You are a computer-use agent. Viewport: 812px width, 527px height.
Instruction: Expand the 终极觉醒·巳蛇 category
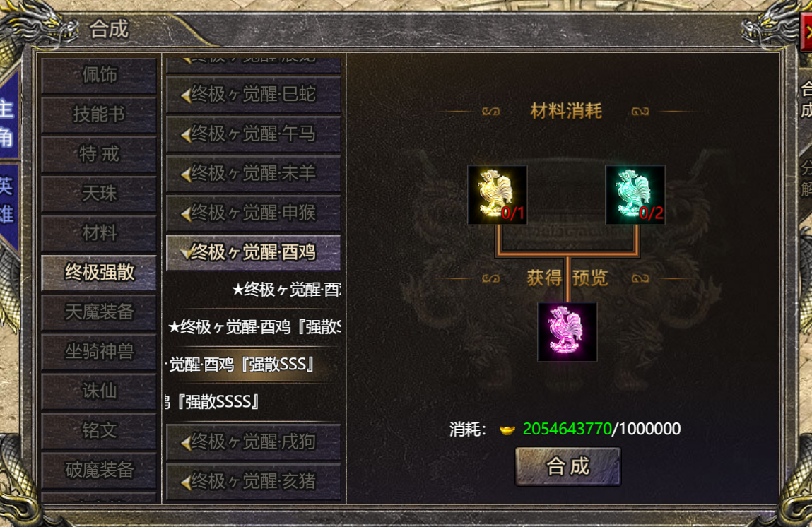tap(253, 95)
